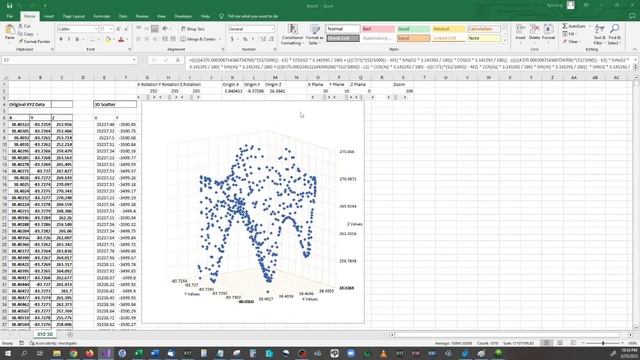Apply the red font color
The height and width of the screenshot is (360, 640).
tap(121, 40)
